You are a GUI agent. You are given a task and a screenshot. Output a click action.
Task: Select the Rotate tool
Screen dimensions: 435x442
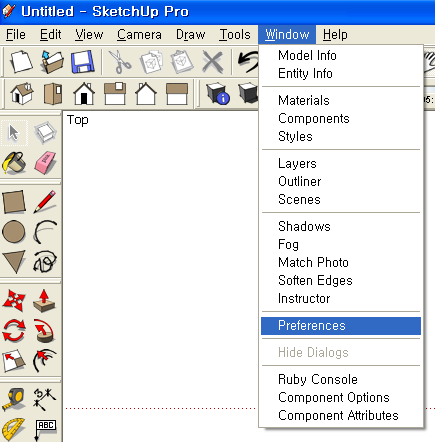[x=14, y=330]
